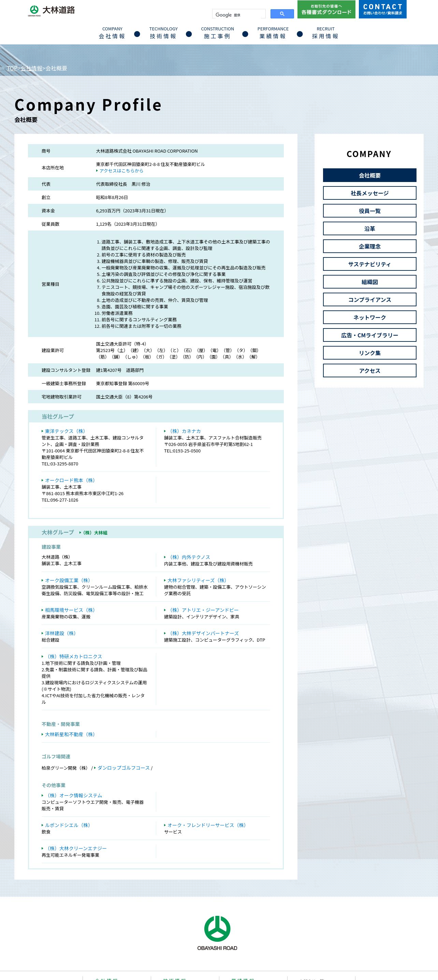Select コンプライアンス in sidebar
The image size is (438, 980).
tap(369, 299)
